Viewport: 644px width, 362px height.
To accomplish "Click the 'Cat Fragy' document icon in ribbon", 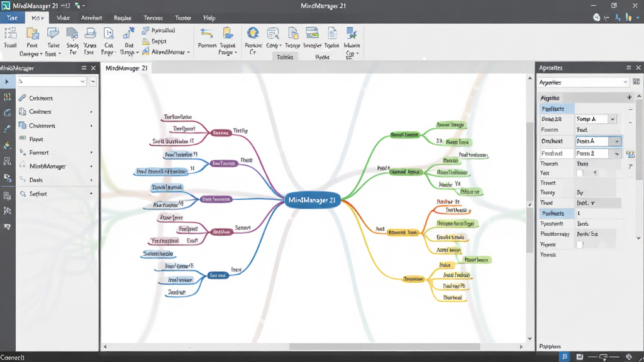I will [x=108, y=34].
